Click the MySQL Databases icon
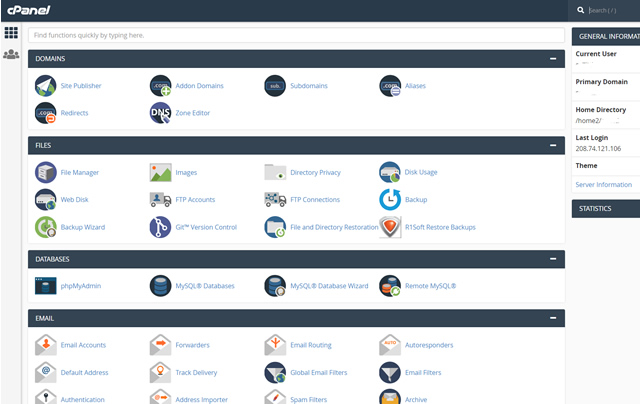 (x=160, y=286)
